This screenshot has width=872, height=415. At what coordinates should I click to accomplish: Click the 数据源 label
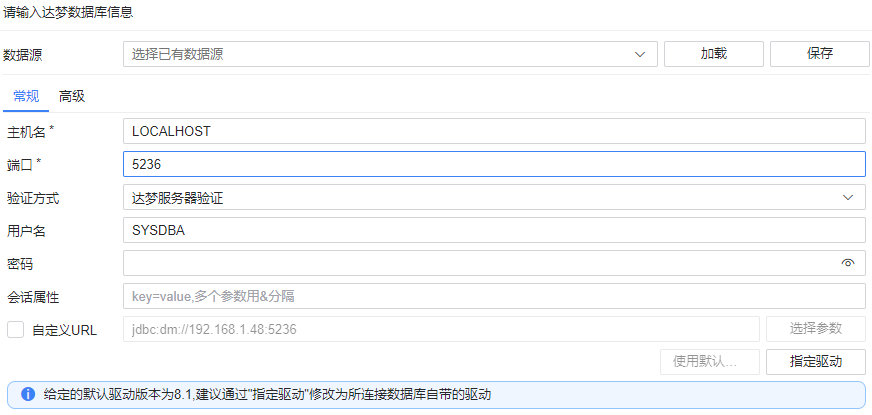coord(23,55)
